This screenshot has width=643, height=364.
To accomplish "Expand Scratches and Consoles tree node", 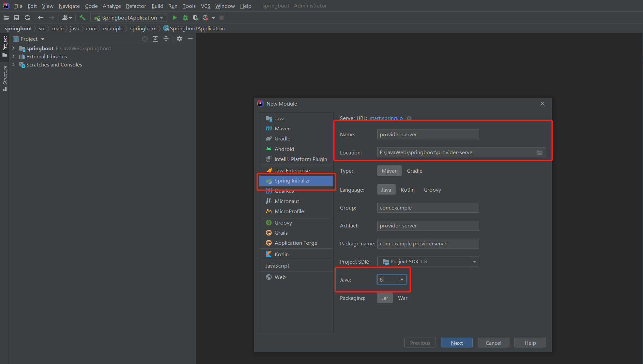I will (x=13, y=65).
